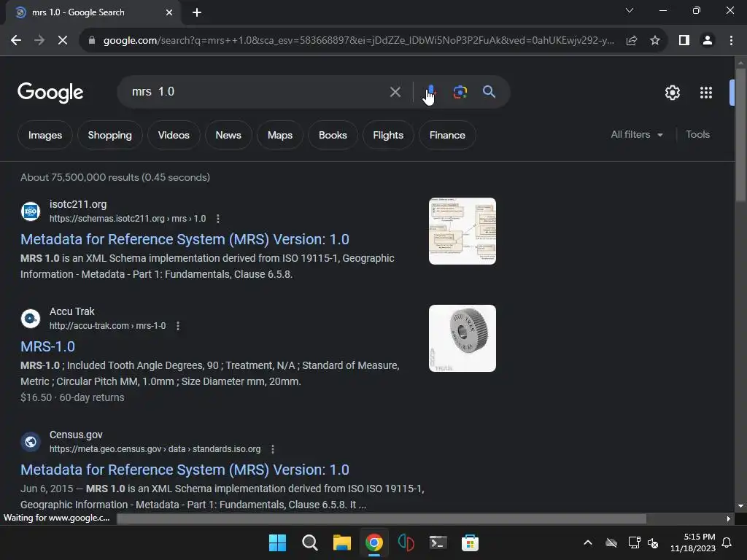Switch to the Videos results

174,135
